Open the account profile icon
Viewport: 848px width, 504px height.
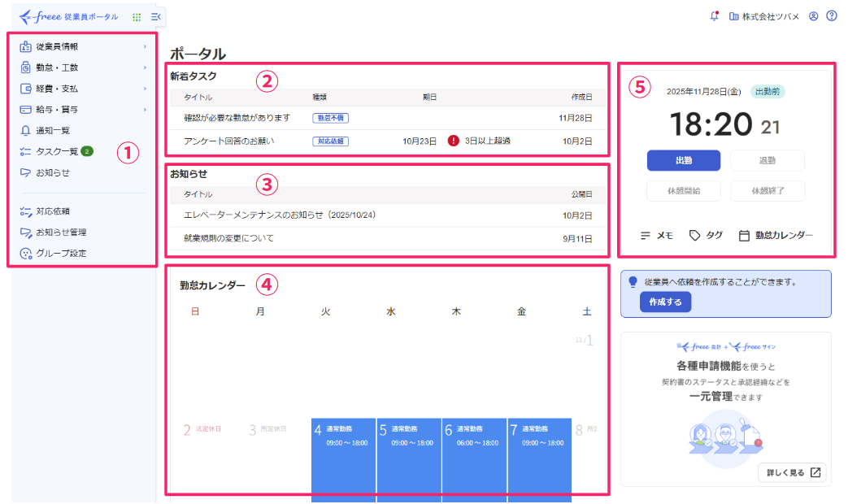812,15
